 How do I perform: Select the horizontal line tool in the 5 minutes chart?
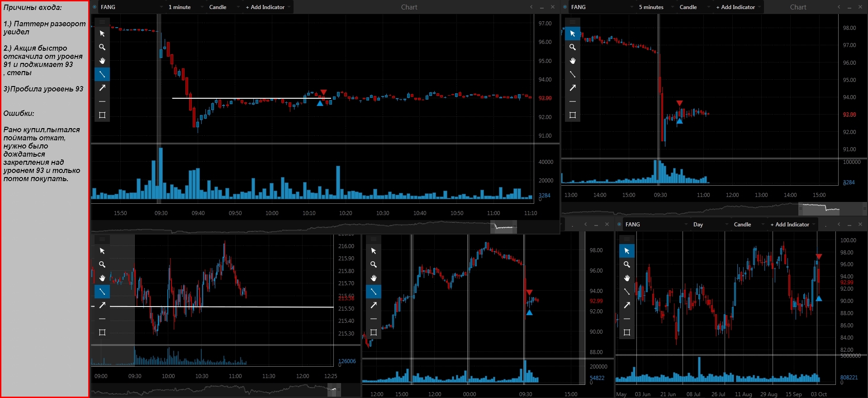point(573,101)
